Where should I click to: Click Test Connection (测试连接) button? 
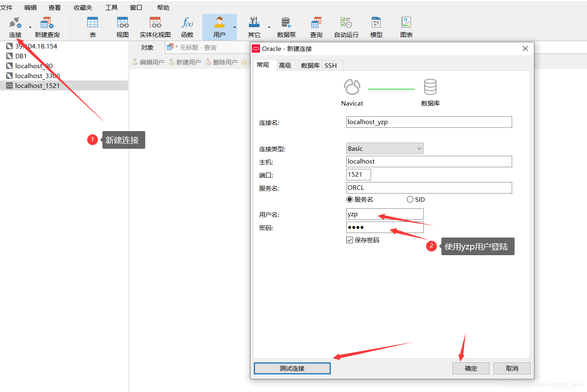point(292,368)
